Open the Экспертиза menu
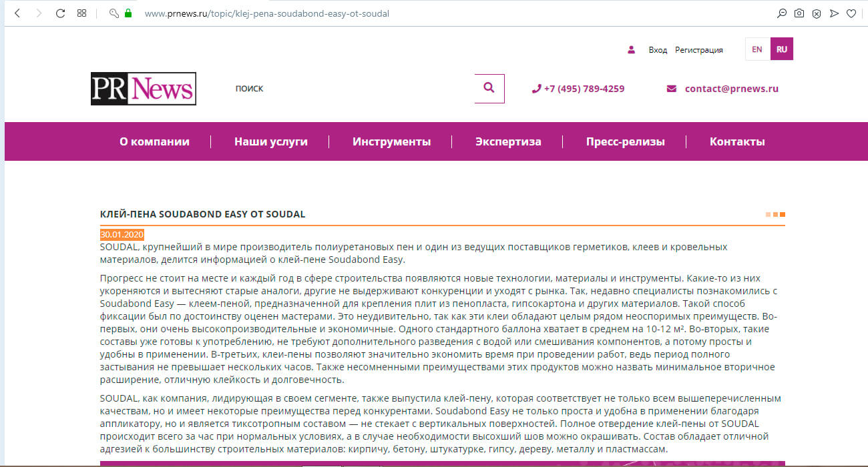The image size is (868, 467). pos(508,141)
